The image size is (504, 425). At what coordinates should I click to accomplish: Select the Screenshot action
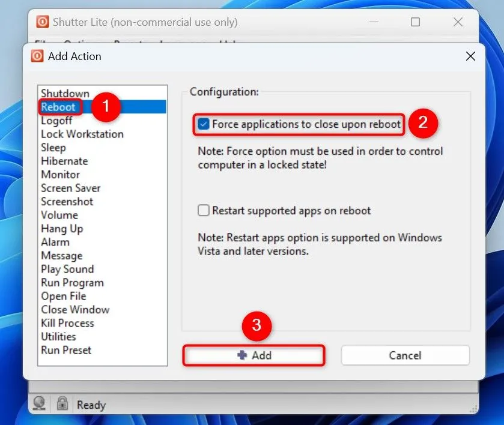(x=67, y=201)
